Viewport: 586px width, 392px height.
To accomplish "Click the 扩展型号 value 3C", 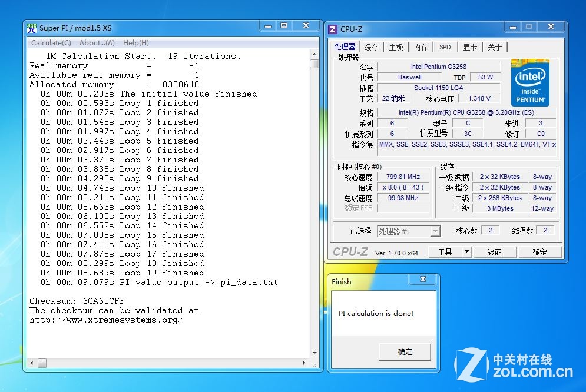I will click(468, 134).
